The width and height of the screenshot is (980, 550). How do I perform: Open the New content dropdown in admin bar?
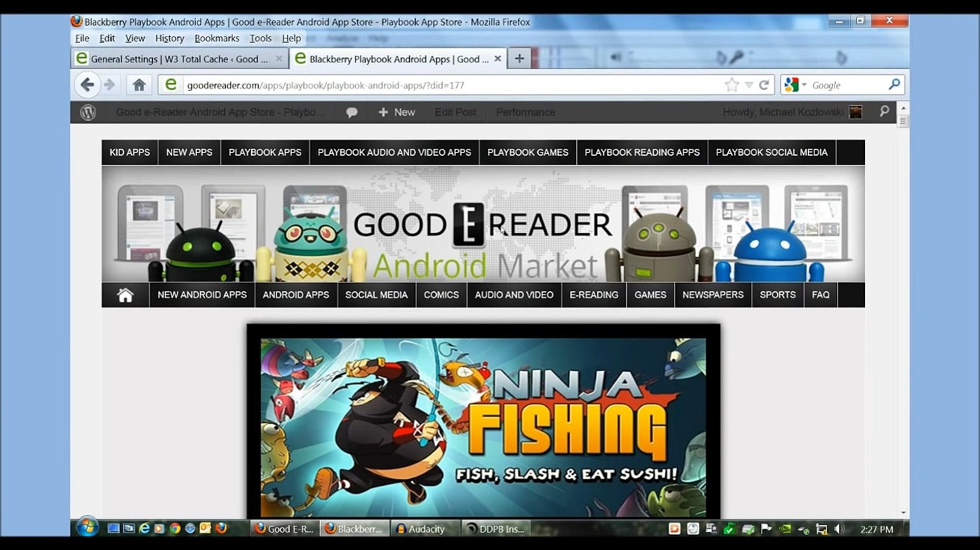(397, 112)
